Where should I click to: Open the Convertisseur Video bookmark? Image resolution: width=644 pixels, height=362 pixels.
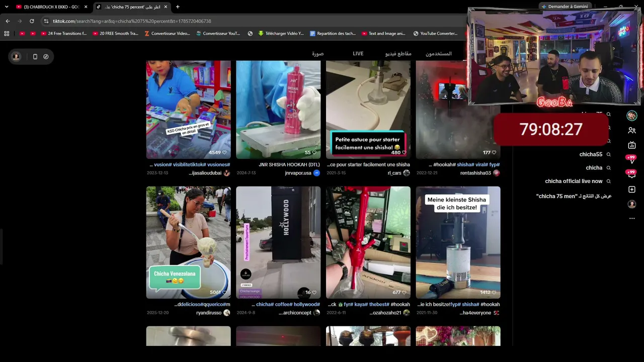[167, 34]
